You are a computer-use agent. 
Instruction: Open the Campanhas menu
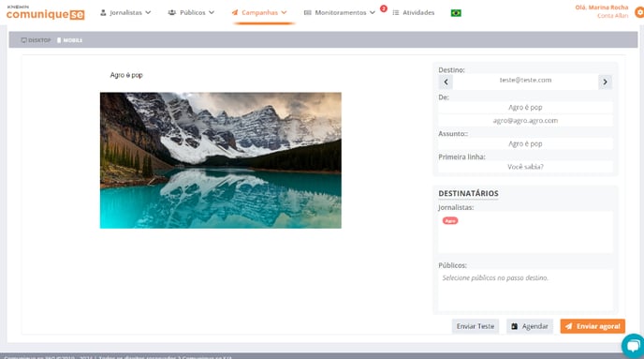pyautogui.click(x=259, y=13)
